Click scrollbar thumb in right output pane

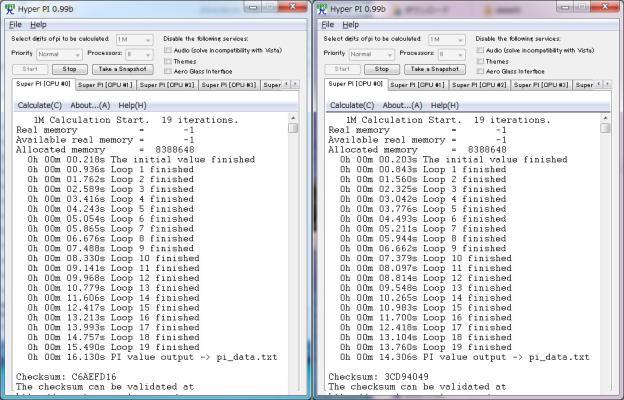(606, 128)
